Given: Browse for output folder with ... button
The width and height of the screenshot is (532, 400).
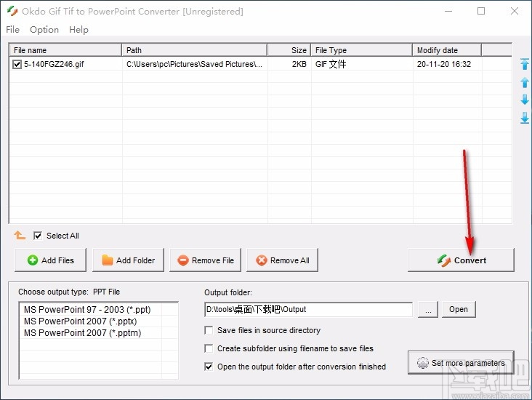Looking at the screenshot, I should 428,309.
